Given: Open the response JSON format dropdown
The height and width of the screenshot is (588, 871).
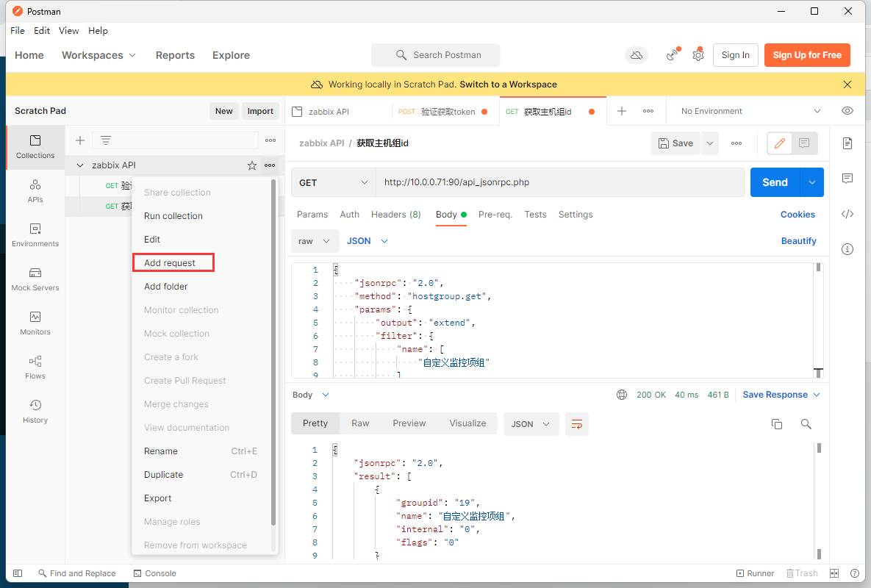Looking at the screenshot, I should click(x=531, y=424).
